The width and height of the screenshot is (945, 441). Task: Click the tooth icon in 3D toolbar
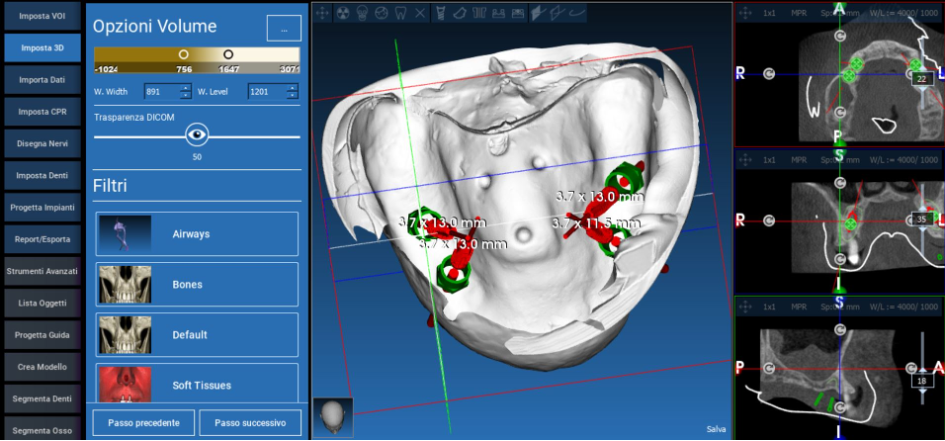400,13
